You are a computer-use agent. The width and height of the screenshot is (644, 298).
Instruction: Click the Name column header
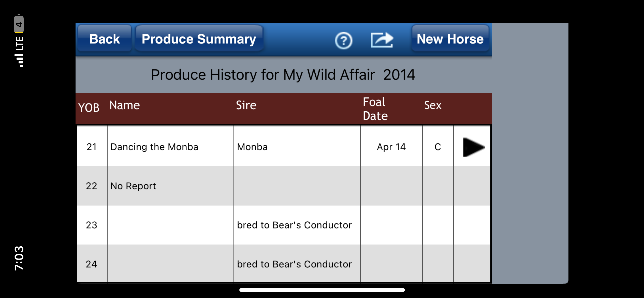pyautogui.click(x=125, y=105)
